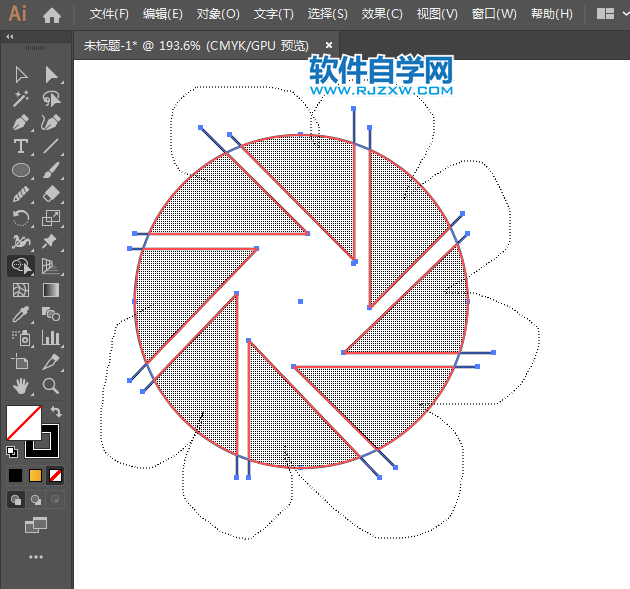The height and width of the screenshot is (589, 630).
Task: Reset to default fill and stroke
Action: click(x=11, y=451)
